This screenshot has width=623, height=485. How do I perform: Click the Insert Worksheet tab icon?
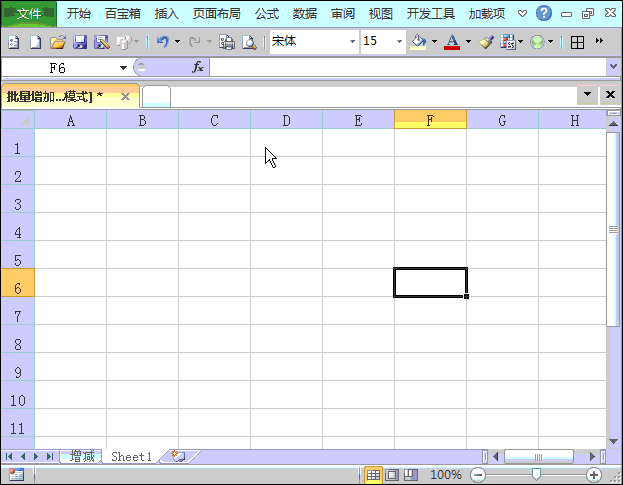point(178,456)
